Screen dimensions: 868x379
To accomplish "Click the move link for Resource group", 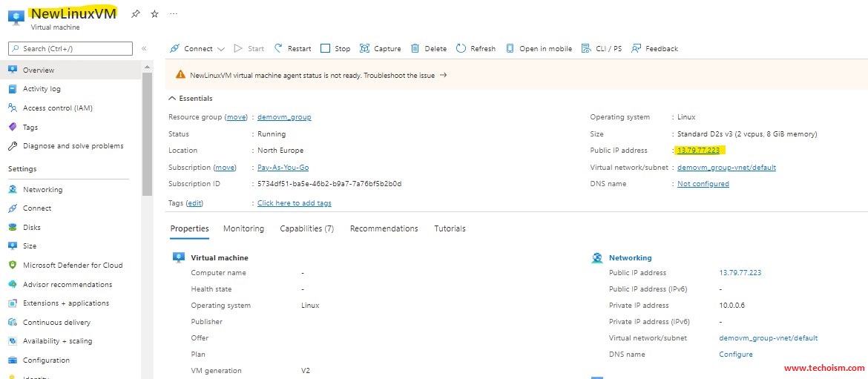I will point(236,117).
